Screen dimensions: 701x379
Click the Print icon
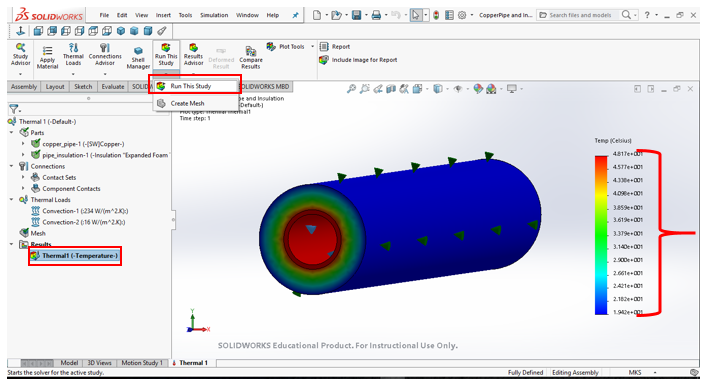coord(376,15)
